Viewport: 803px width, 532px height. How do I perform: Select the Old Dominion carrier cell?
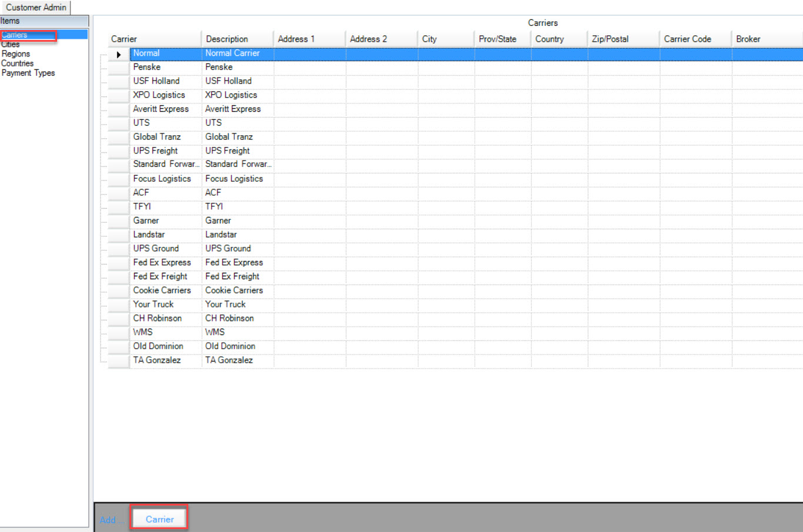click(x=166, y=346)
